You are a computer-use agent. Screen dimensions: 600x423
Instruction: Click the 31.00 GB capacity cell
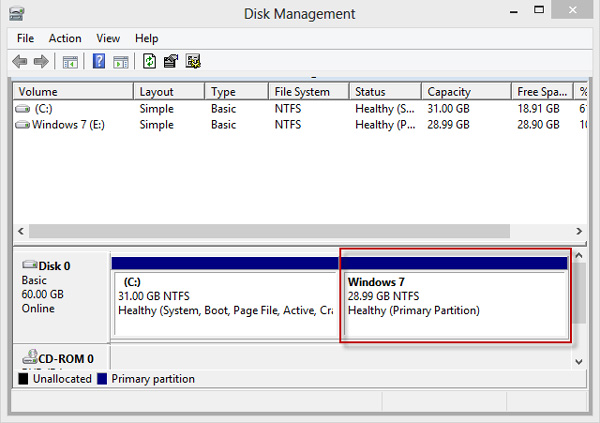coord(448,109)
